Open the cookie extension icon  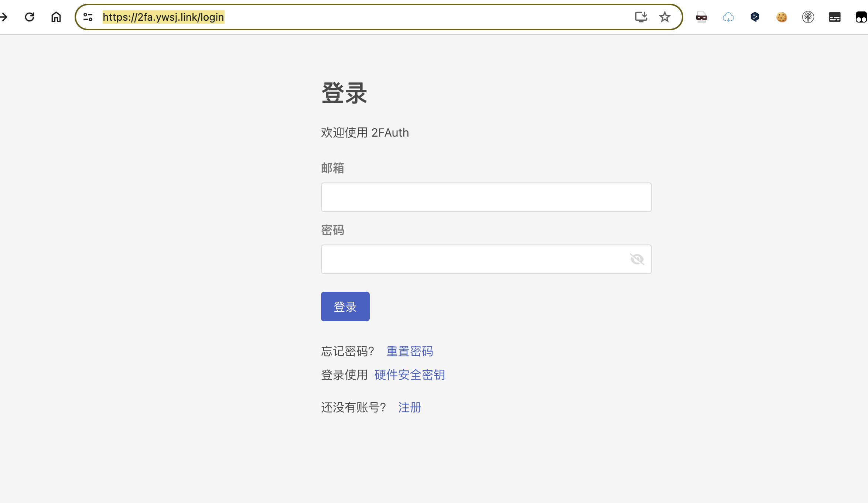782,17
